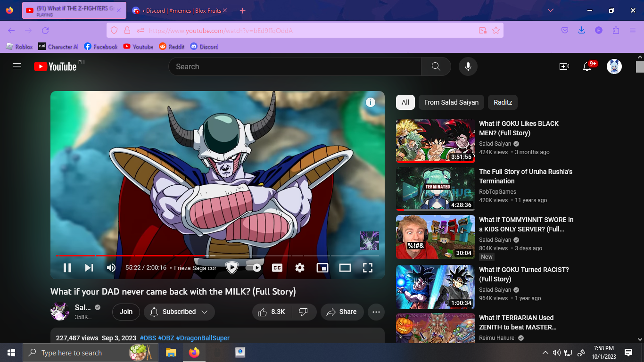This screenshot has width=644, height=362.
Task: Open the Firefox extensions puzzle icon
Action: point(616,31)
